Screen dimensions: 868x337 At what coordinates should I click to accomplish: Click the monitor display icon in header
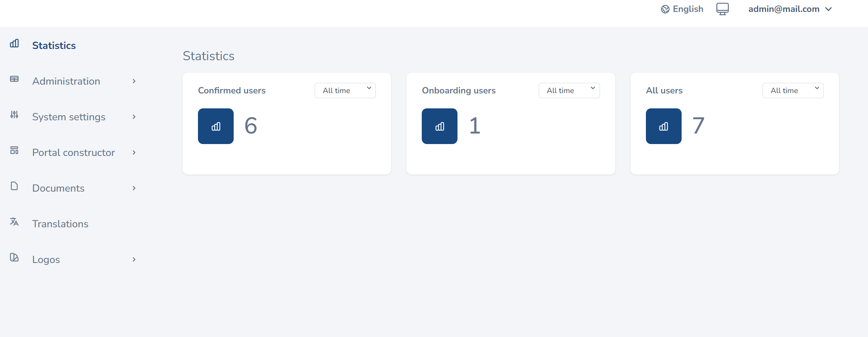pyautogui.click(x=722, y=9)
